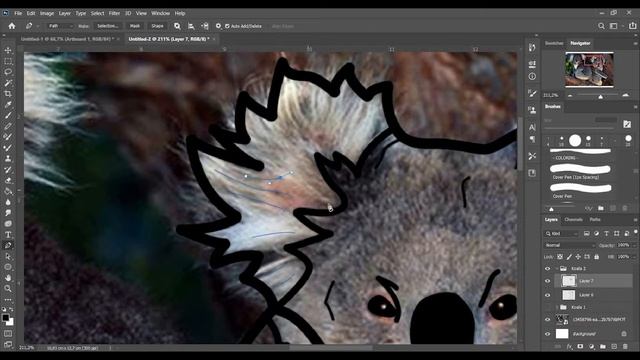Select the Path Selection tool
The image size is (640, 360).
click(8, 256)
